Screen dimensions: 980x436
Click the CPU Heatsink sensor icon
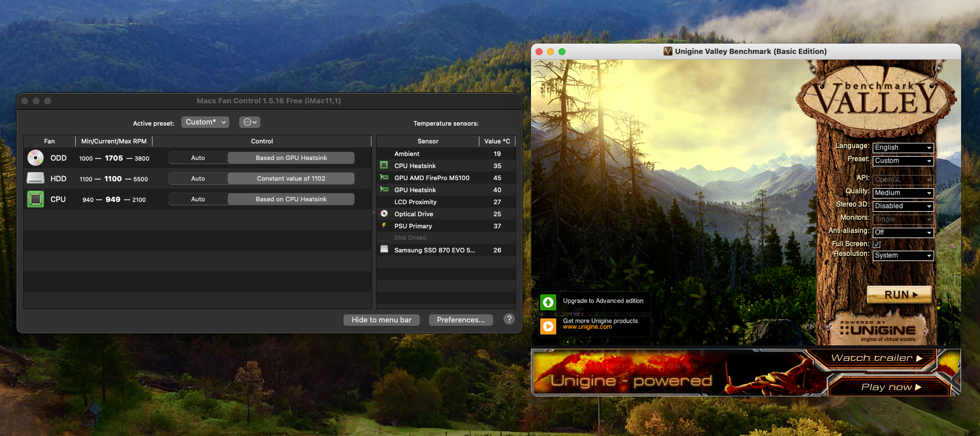pyautogui.click(x=384, y=165)
